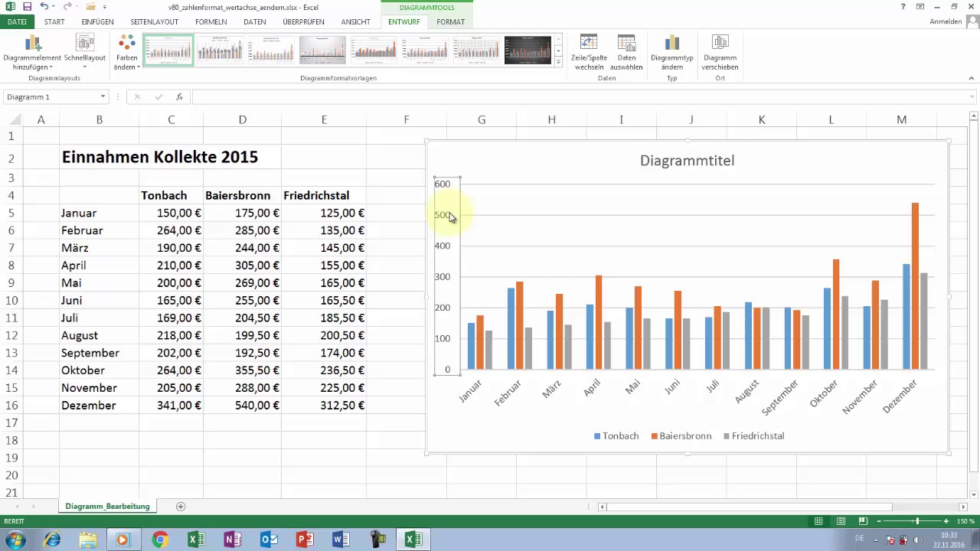Open Outlook from taskbar

(x=269, y=540)
